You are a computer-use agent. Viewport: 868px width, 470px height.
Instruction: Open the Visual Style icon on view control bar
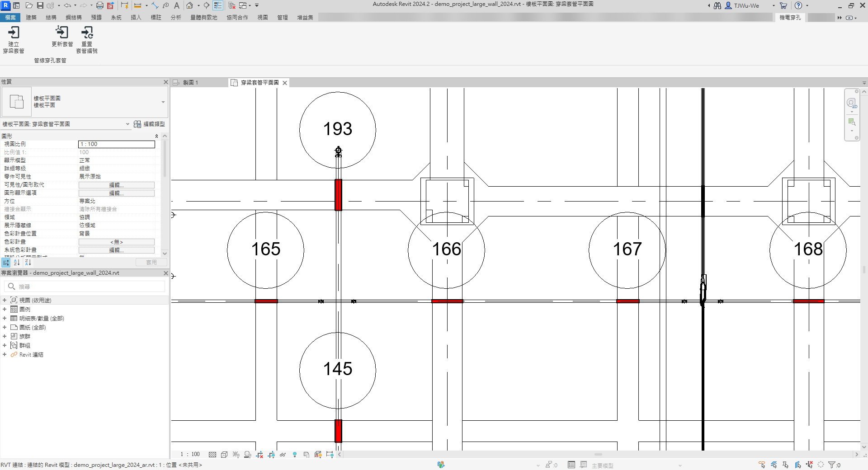[x=224, y=455]
